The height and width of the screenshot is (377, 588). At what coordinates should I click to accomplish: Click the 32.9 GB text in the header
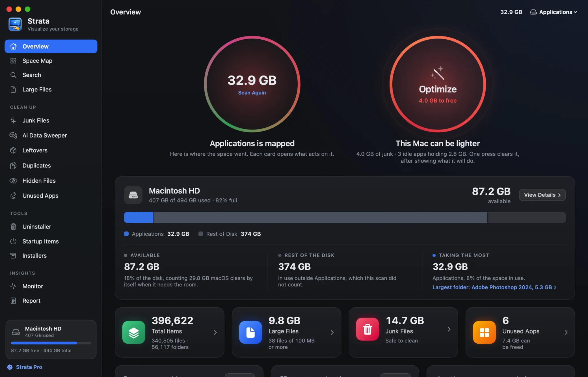click(511, 12)
